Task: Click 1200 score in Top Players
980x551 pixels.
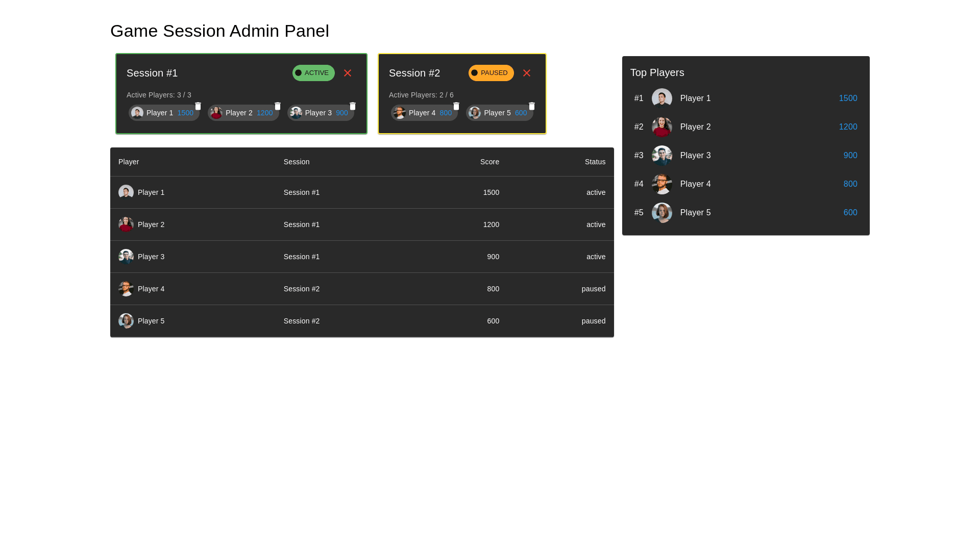Action: (847, 127)
